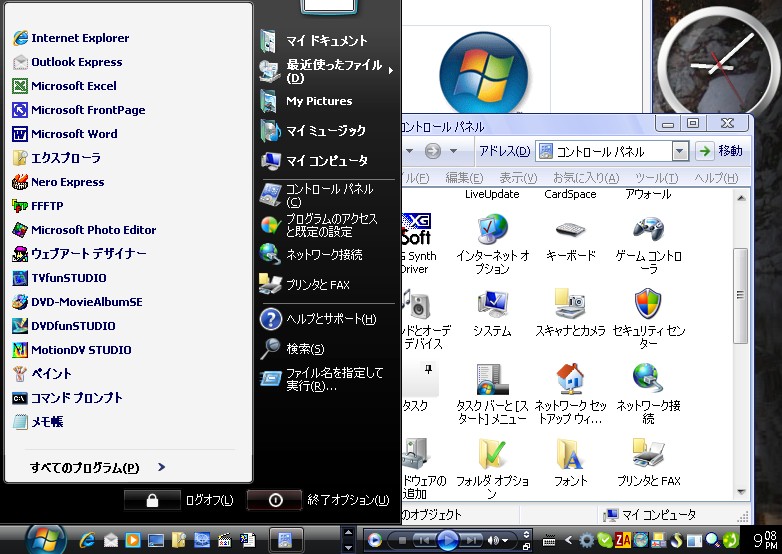
Task: Launch FFFTP from the Start menu
Action: point(46,206)
